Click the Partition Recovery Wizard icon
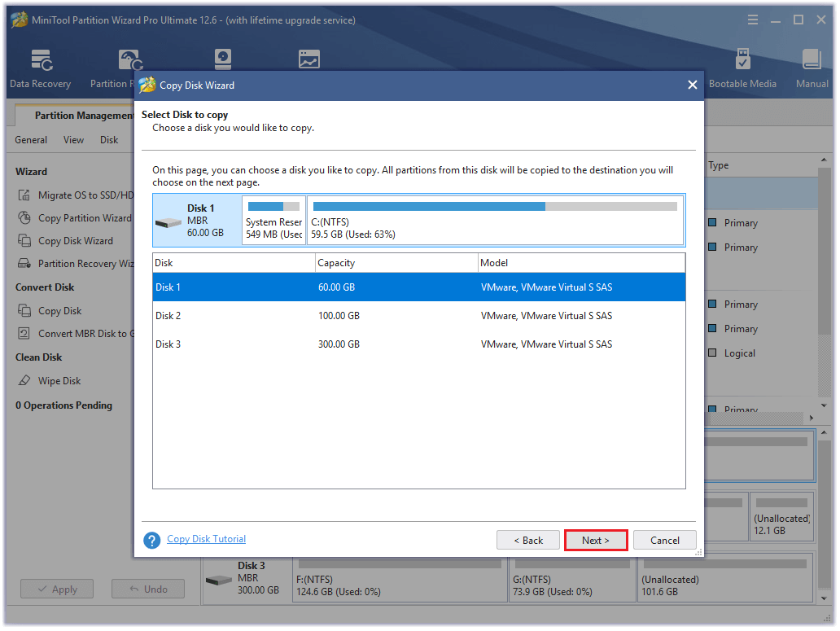 24,264
